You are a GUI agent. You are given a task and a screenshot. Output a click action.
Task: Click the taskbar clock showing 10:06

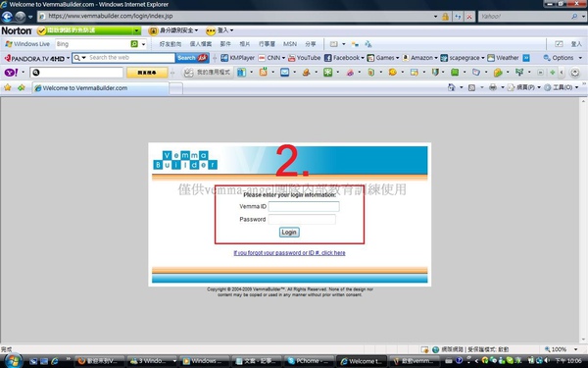(568, 361)
